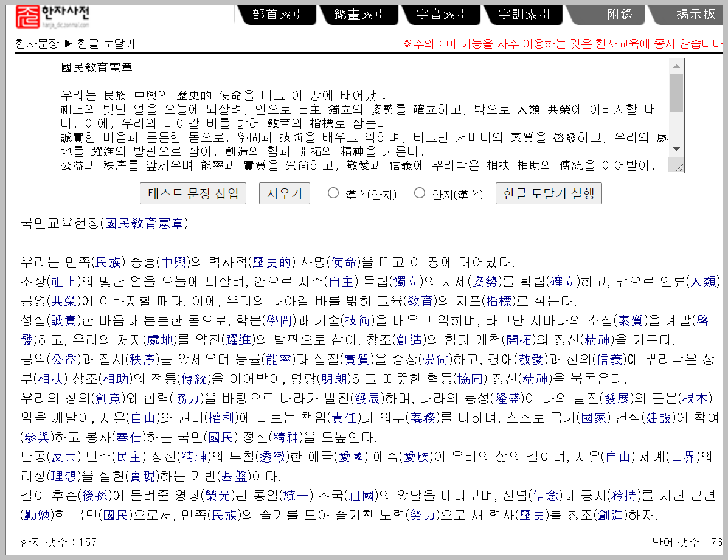Screen dimensions: 728x560
Task: Click the 根本 hanja link
Action: coord(695,399)
